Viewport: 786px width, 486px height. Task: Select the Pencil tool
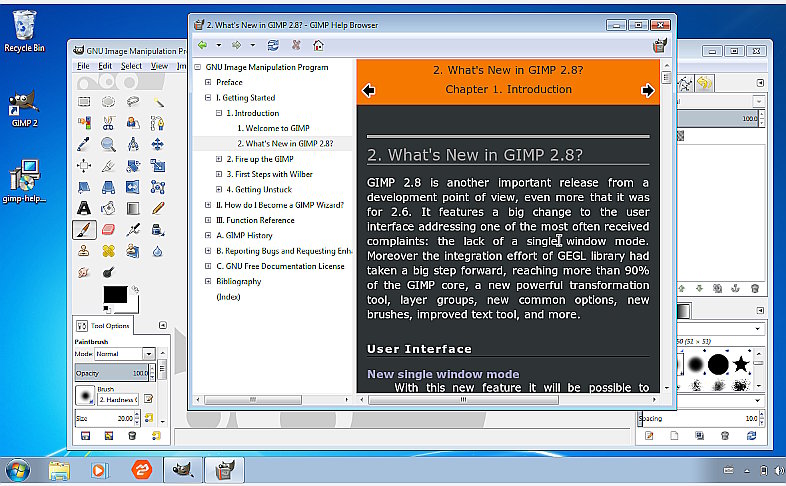click(157, 208)
